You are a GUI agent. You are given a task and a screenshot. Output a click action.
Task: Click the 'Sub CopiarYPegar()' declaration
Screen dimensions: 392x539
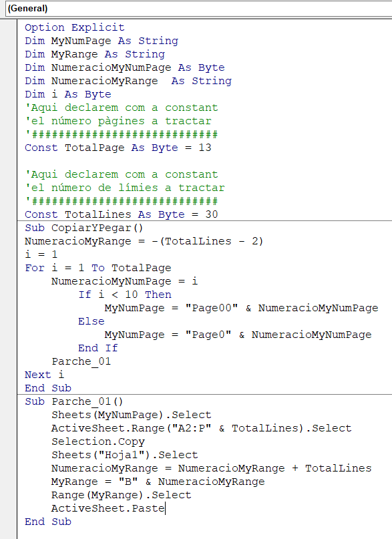pyautogui.click(x=84, y=228)
